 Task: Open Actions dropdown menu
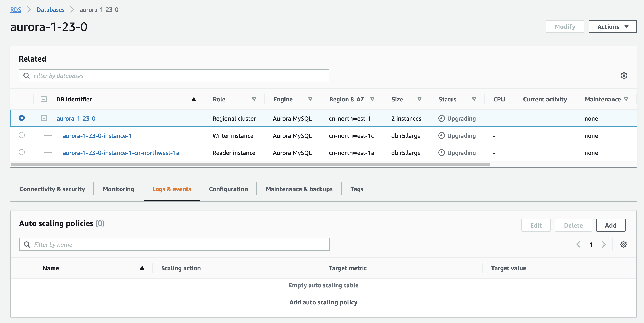pyautogui.click(x=612, y=26)
